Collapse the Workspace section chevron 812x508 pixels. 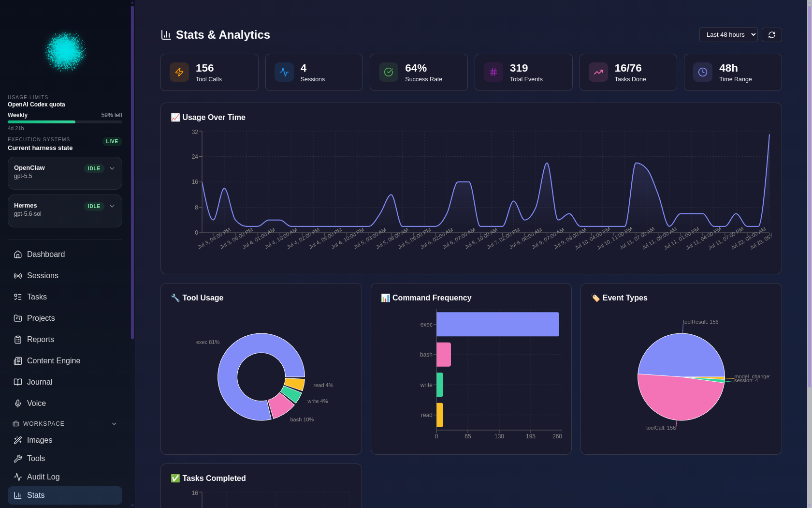[x=114, y=424]
